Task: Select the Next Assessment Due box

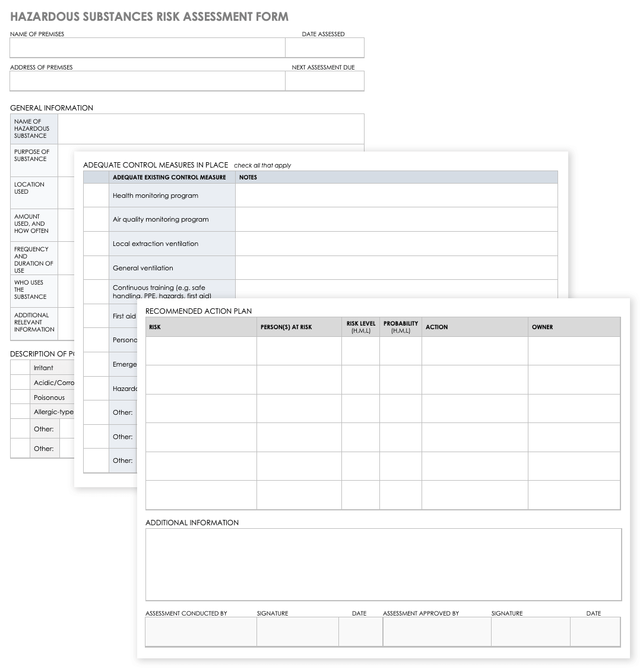Action: coord(324,81)
